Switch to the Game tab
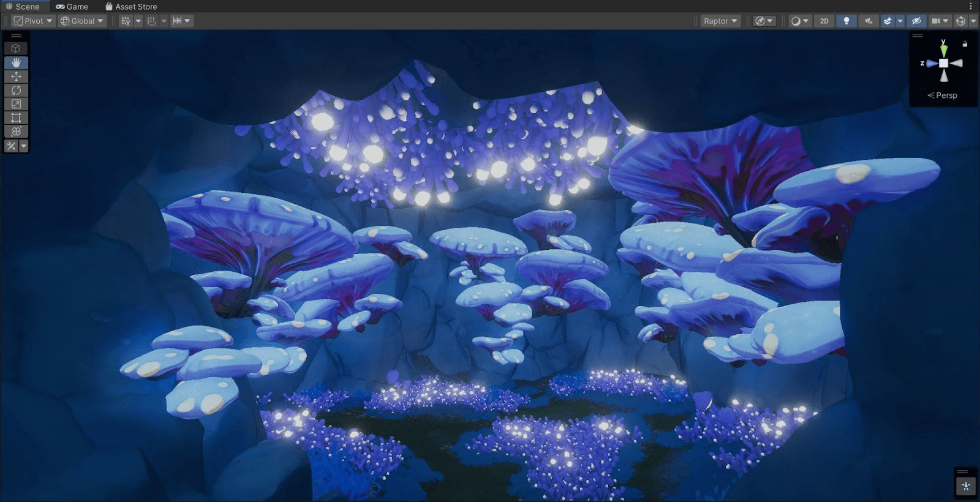 (72, 7)
